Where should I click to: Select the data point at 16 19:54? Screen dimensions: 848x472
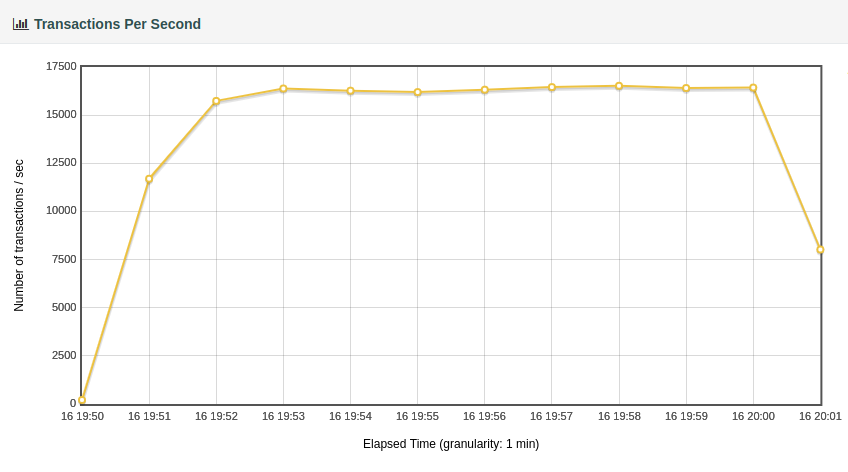coord(350,91)
